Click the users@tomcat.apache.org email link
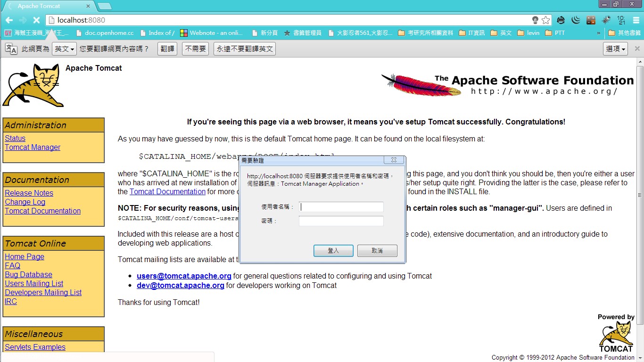The width and height of the screenshot is (644, 362). (184, 276)
